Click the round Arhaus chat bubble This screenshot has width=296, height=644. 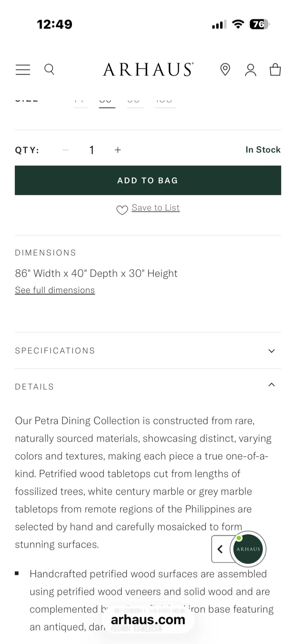point(248,549)
